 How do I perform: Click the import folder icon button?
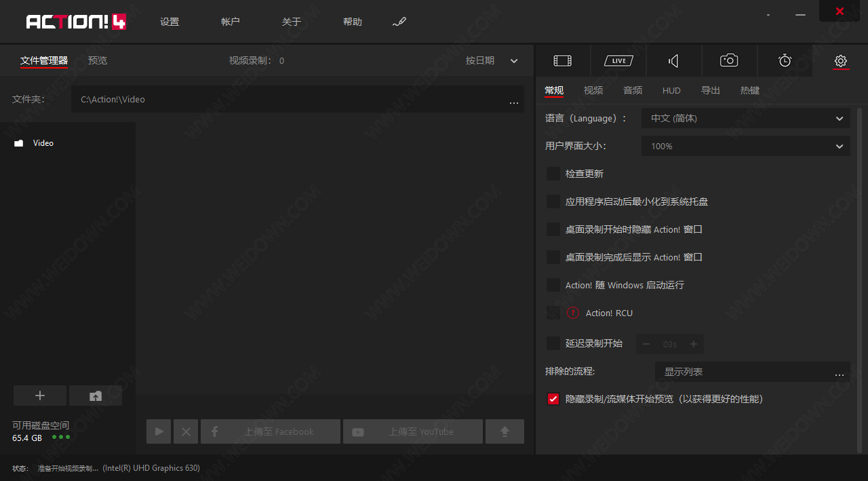[96, 396]
